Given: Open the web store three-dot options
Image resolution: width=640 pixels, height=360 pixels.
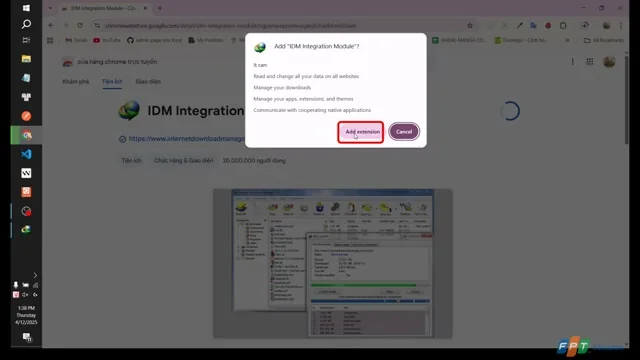Looking at the screenshot, I should (572, 62).
